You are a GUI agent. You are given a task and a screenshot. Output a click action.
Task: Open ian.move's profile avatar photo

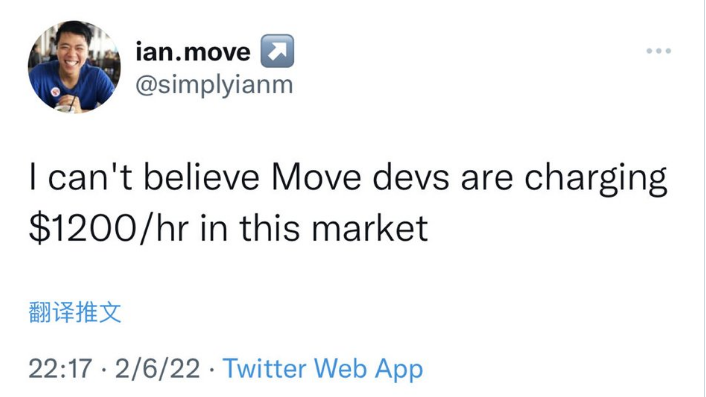pos(74,67)
